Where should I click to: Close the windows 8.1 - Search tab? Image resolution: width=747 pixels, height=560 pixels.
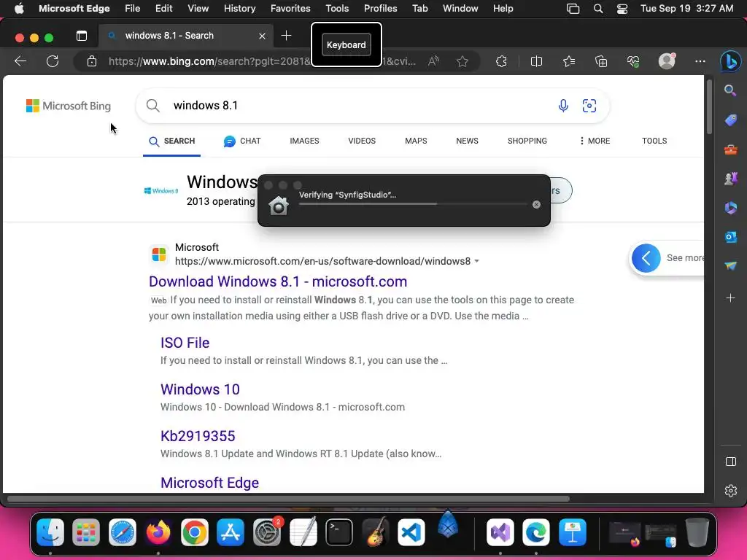(x=262, y=36)
